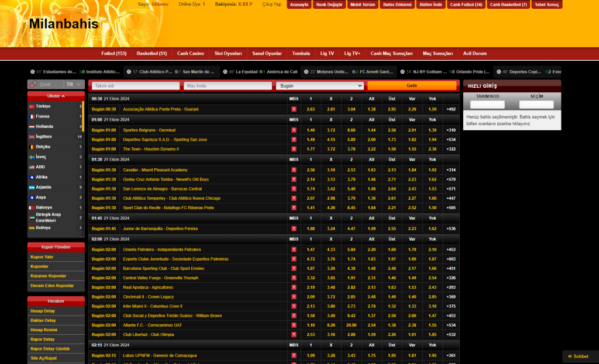Click the İngiltere flag icon
Image resolution: width=599 pixels, height=364 pixels.
pyautogui.click(x=32, y=137)
